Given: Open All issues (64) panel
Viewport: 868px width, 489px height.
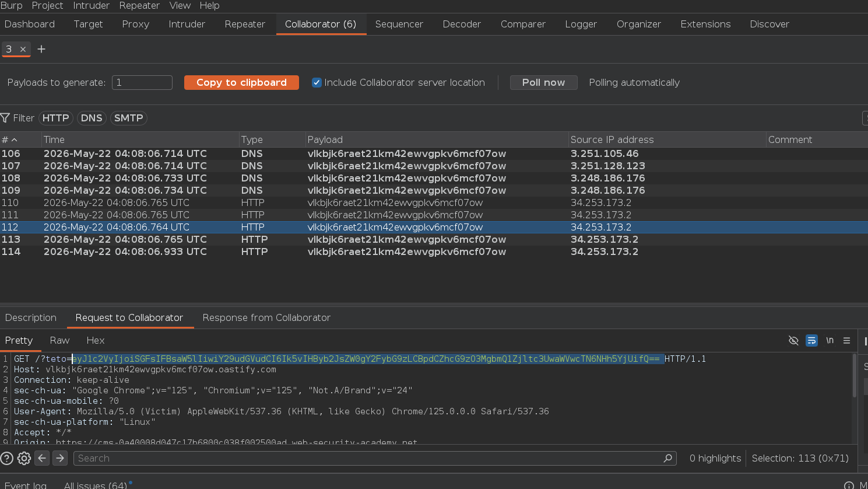Looking at the screenshot, I should pos(96,485).
